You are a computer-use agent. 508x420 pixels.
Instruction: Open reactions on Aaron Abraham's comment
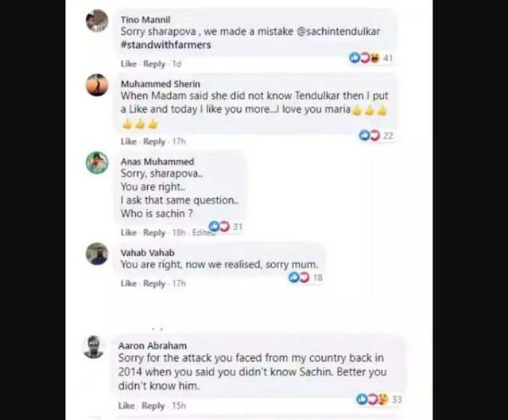coord(379,399)
